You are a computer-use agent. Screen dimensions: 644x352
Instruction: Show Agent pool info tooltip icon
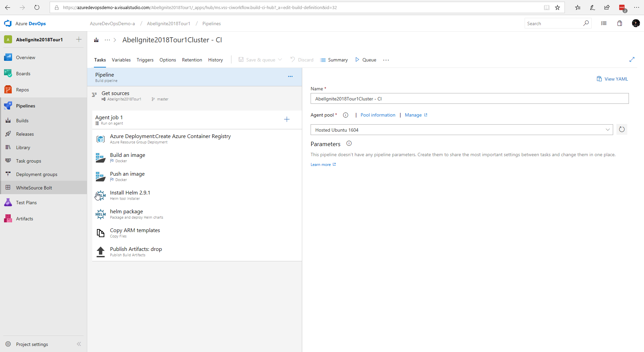pos(345,115)
